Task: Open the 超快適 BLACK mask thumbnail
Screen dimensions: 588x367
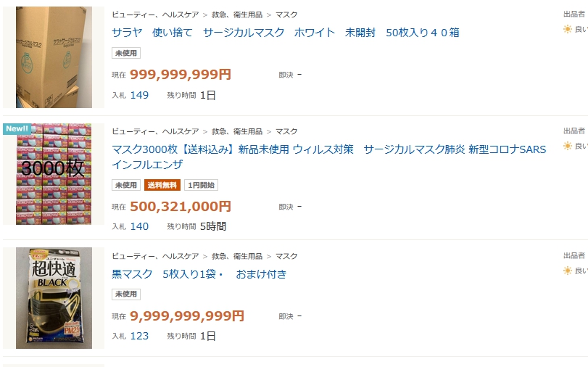Action: 54,298
